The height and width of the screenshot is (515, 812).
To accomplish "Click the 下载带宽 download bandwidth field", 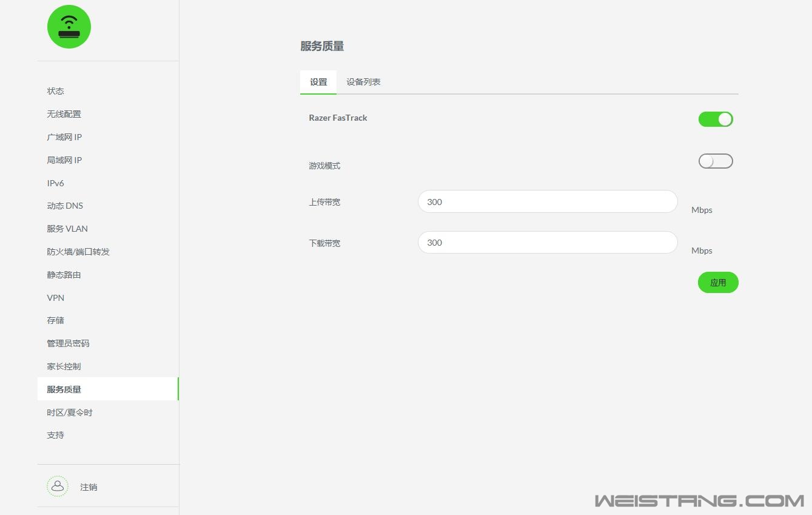I will point(547,243).
